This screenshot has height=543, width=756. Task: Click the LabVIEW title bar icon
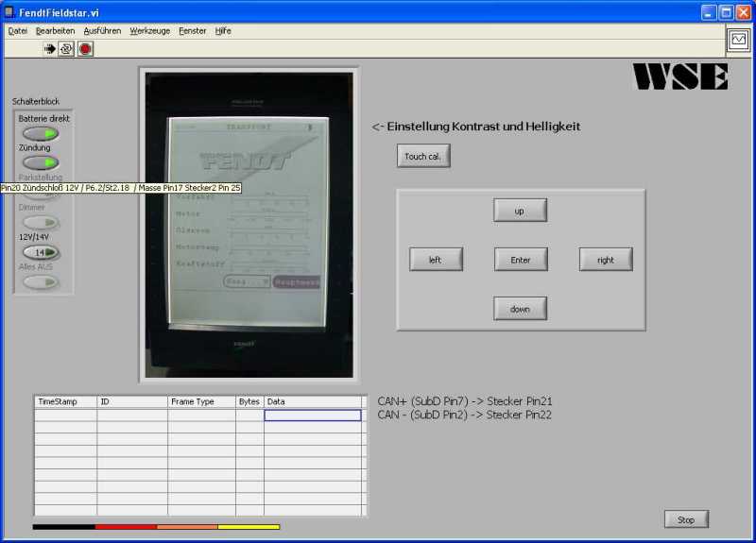tap(9, 12)
